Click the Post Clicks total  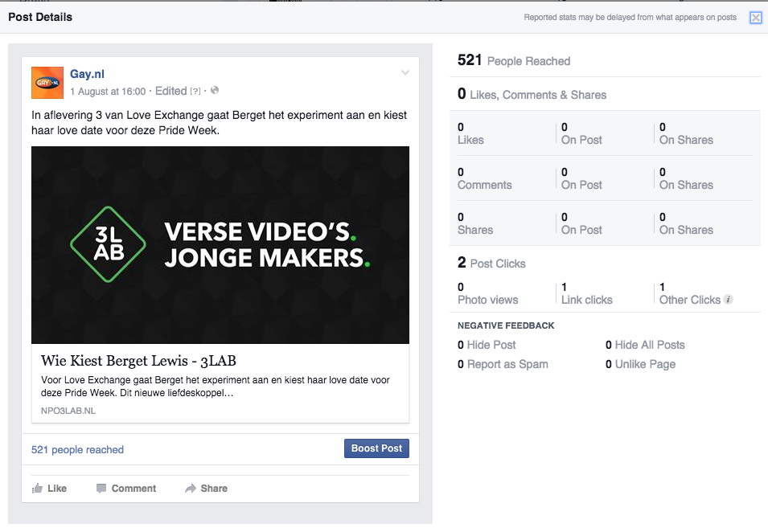point(491,264)
